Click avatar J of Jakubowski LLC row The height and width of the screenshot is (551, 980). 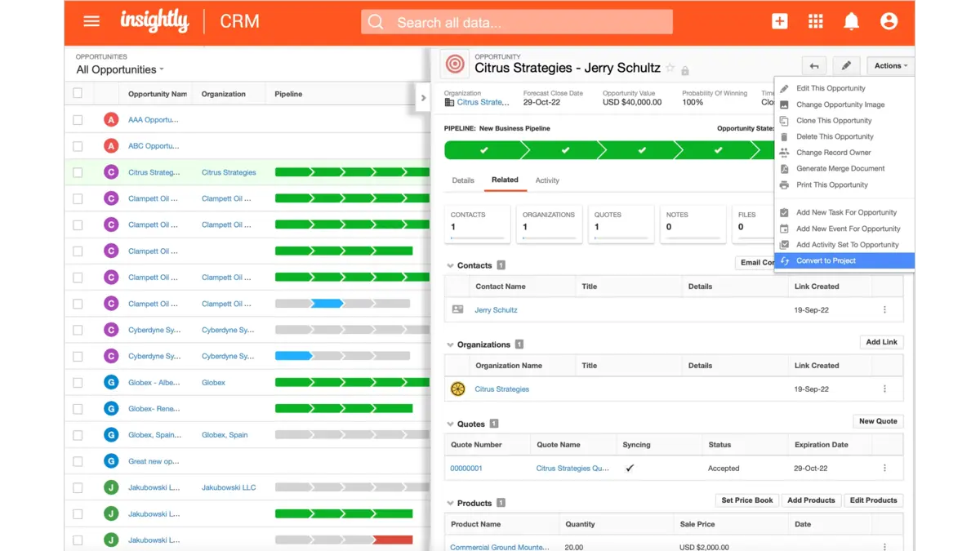pyautogui.click(x=111, y=487)
